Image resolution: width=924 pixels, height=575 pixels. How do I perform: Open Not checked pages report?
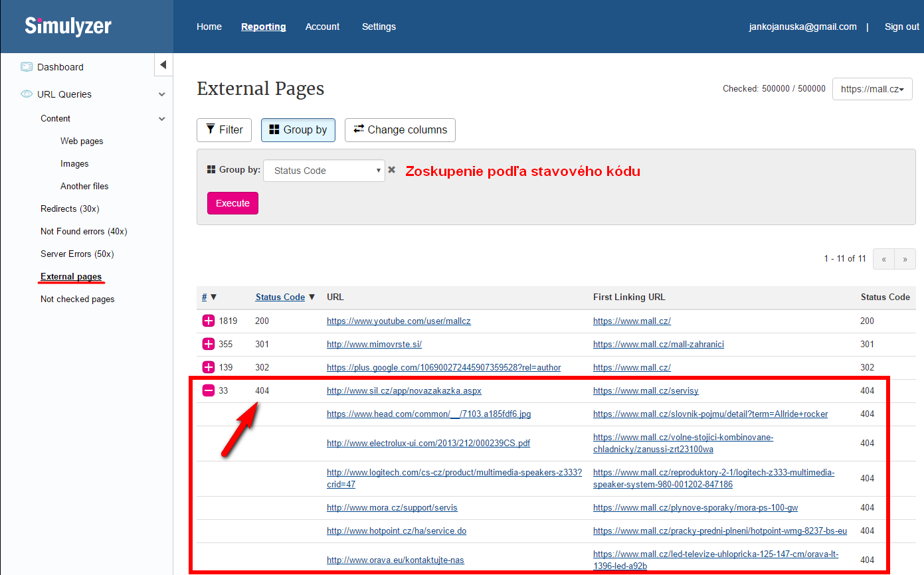(78, 299)
